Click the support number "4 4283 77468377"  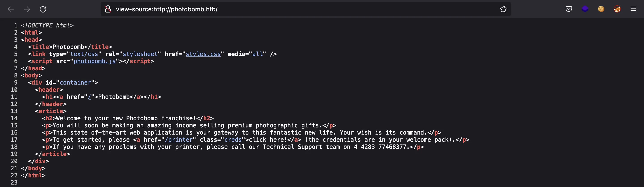pyautogui.click(x=380, y=147)
